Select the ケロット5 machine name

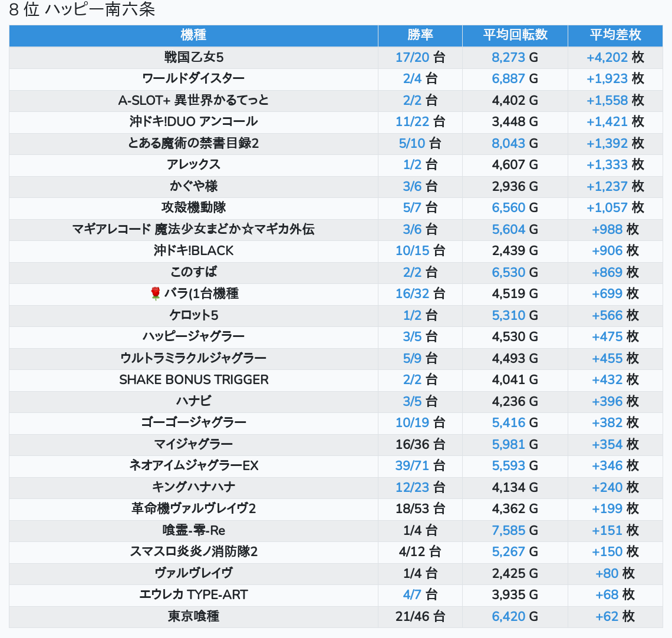[x=194, y=315]
